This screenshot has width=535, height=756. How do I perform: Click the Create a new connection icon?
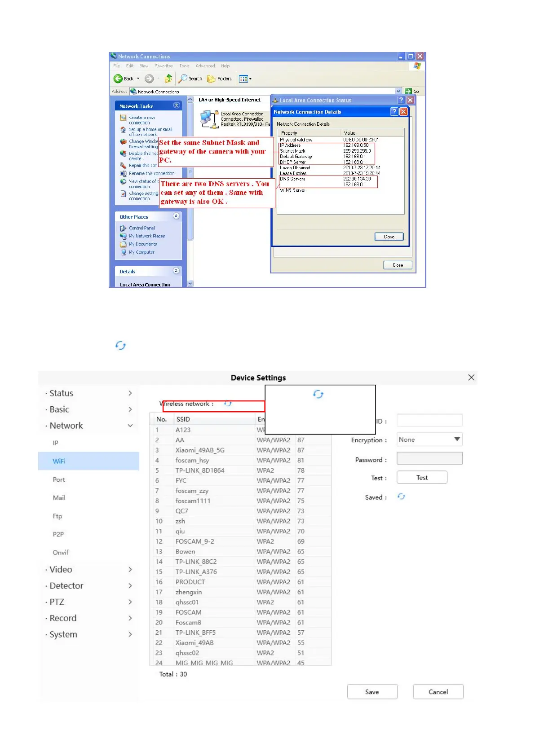(x=123, y=118)
